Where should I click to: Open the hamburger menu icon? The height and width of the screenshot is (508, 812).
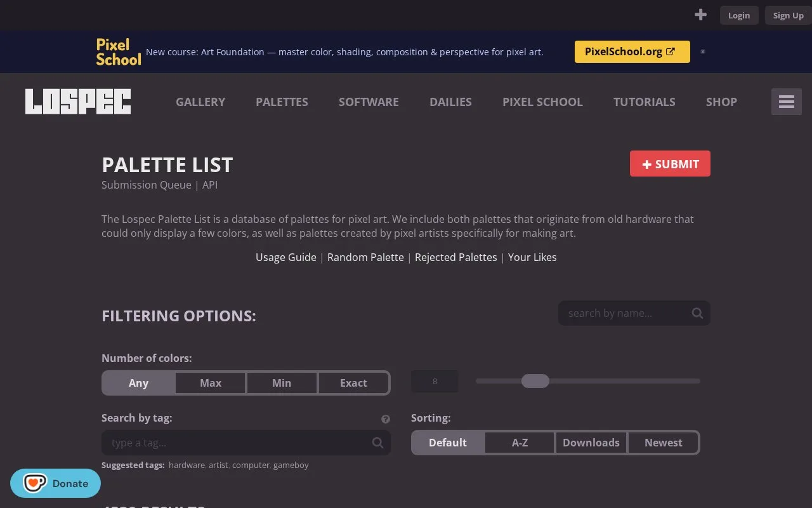point(787,102)
